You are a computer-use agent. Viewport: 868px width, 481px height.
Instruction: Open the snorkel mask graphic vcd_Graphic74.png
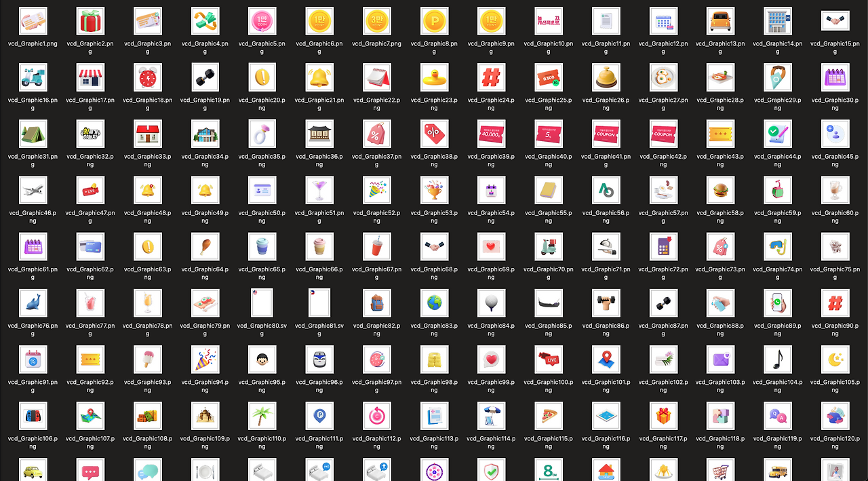[777, 246]
